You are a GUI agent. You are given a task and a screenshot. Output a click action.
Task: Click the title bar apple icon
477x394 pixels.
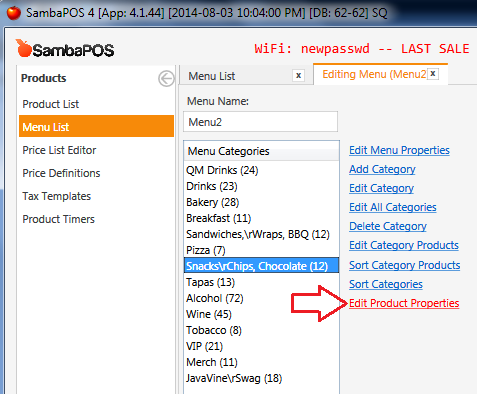(14, 13)
